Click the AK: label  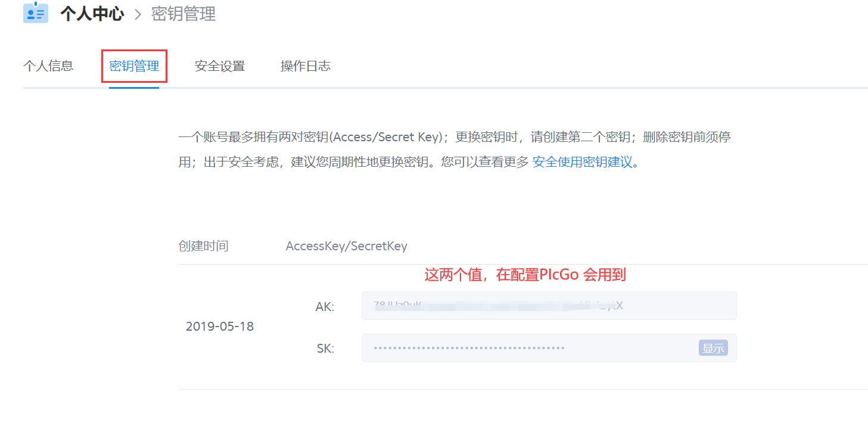coord(325,307)
